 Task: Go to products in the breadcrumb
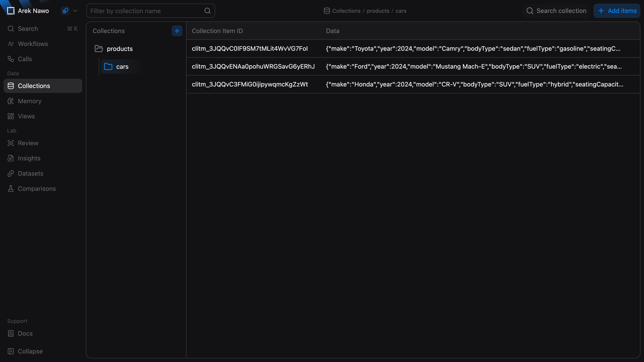[x=378, y=11]
